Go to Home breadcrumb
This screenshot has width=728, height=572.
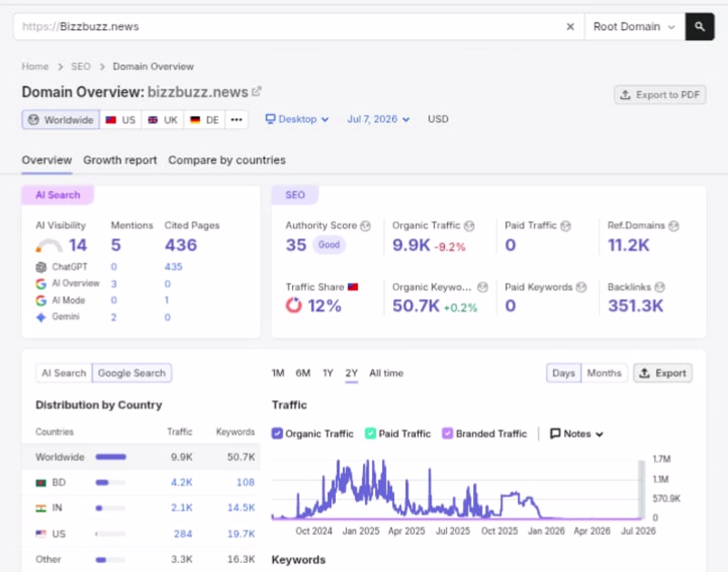pyautogui.click(x=35, y=66)
